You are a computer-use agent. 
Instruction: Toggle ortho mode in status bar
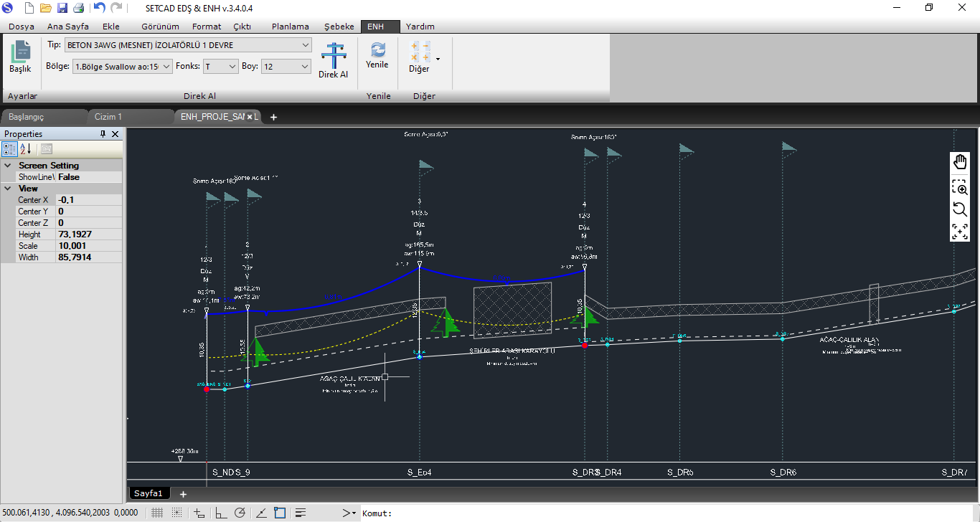click(220, 513)
